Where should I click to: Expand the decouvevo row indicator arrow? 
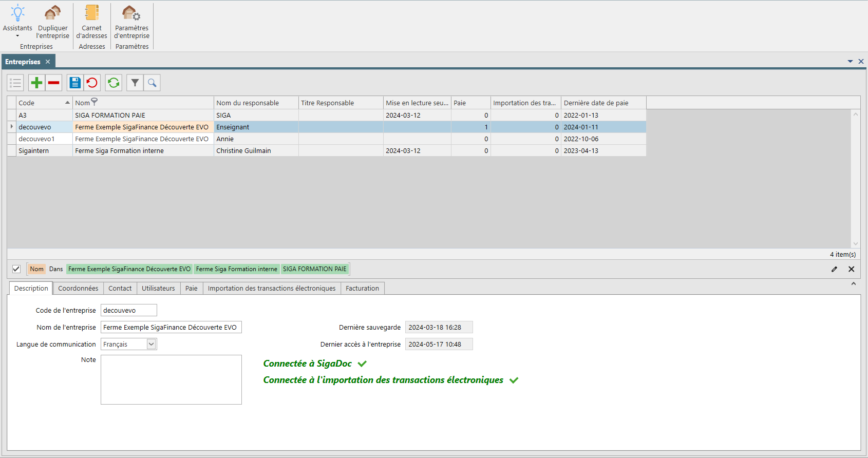(12, 127)
